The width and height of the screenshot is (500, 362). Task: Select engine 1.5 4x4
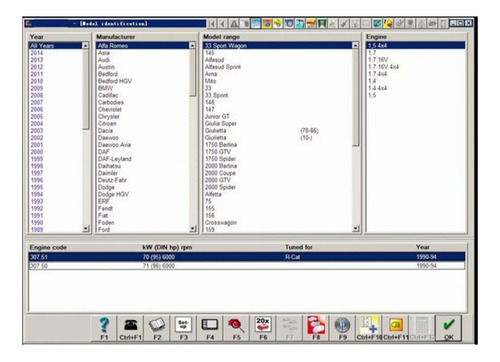(x=416, y=45)
